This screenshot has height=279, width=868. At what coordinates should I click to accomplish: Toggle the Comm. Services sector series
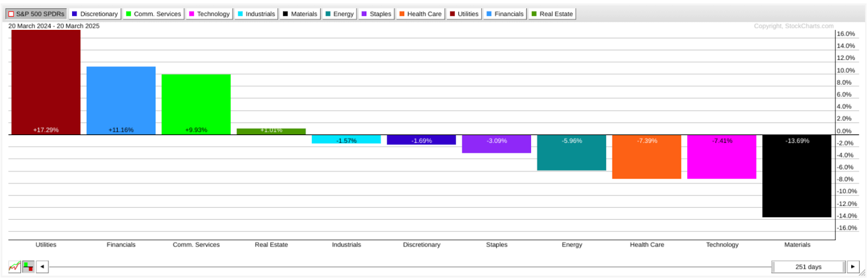coord(154,14)
